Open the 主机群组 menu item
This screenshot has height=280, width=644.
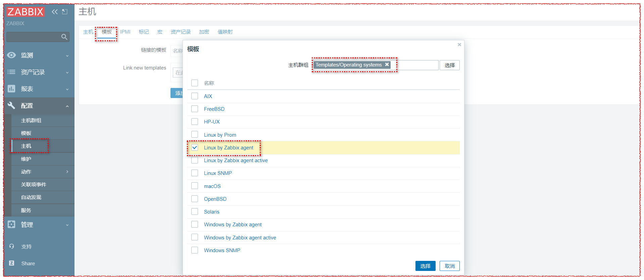click(x=43, y=120)
